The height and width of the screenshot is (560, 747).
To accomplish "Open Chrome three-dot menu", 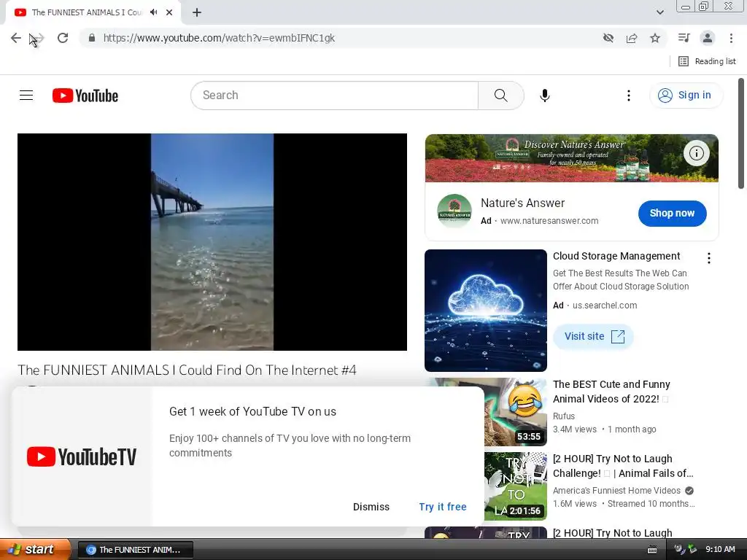I will pyautogui.click(x=731, y=38).
